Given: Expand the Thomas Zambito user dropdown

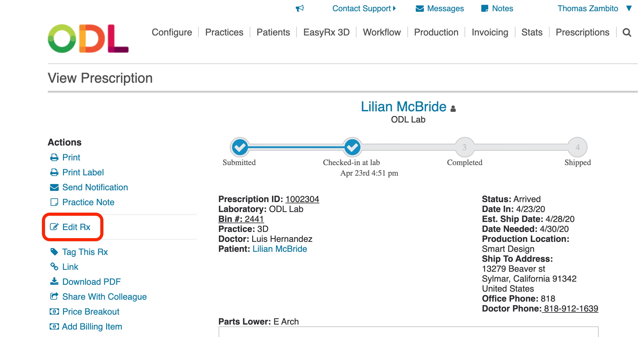Looking at the screenshot, I should (x=629, y=8).
